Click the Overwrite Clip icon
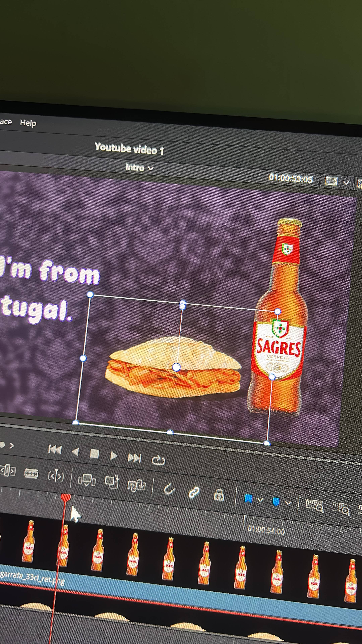This screenshot has height=644, width=362. [x=112, y=482]
